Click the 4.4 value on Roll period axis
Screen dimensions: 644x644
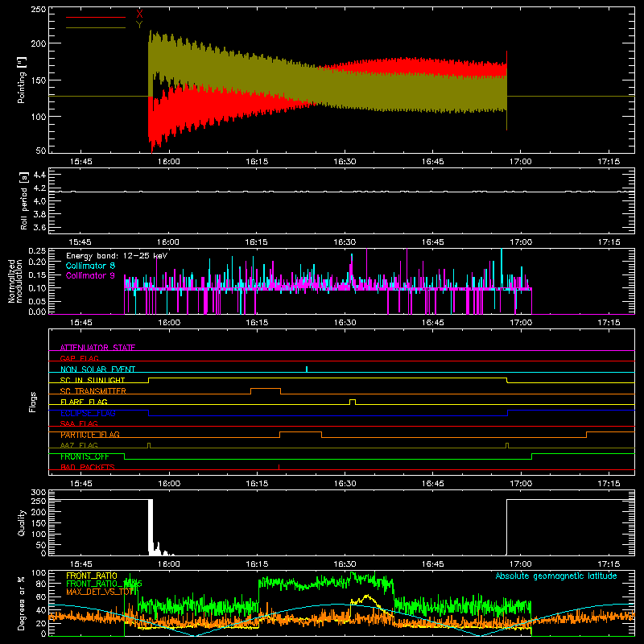(x=39, y=175)
